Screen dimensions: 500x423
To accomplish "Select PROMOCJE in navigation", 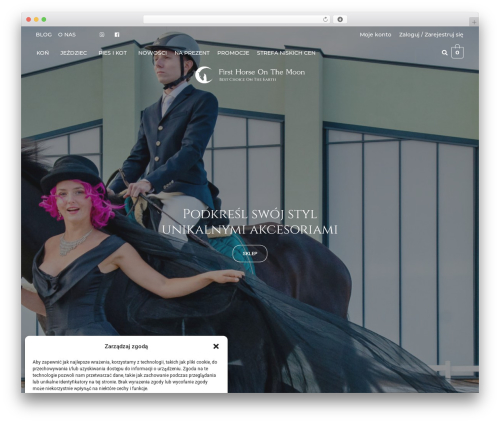I will point(233,53).
